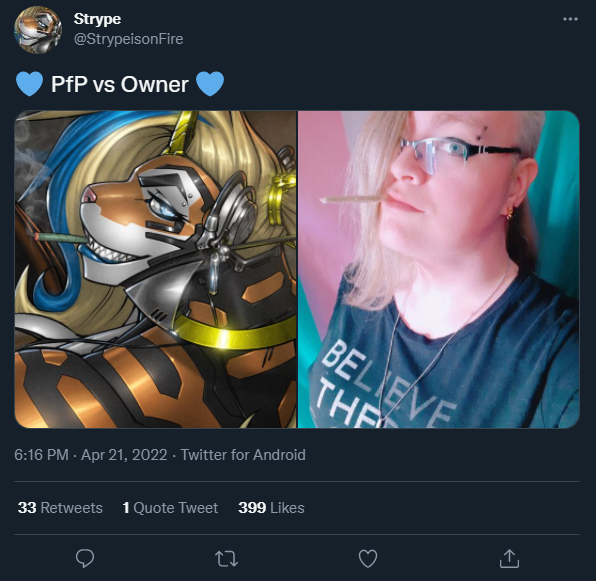
Task: View the 399 Likes list
Action: pyautogui.click(x=271, y=508)
